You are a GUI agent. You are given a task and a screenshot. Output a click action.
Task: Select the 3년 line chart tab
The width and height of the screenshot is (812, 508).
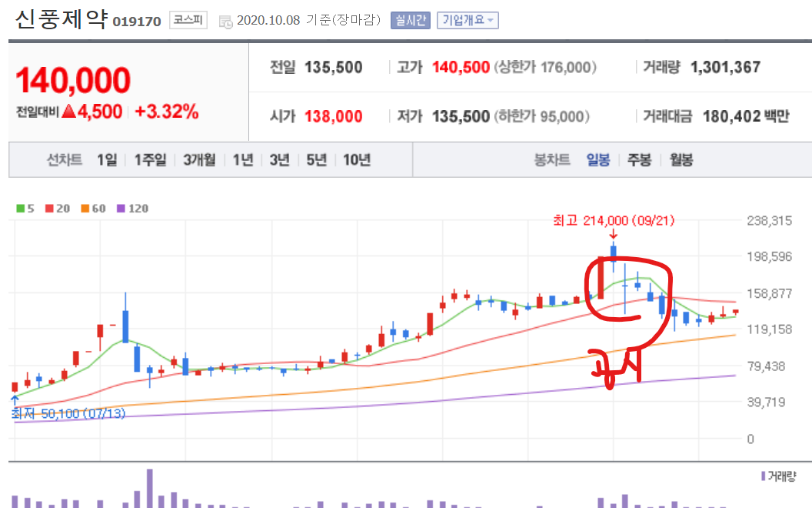pos(280,159)
